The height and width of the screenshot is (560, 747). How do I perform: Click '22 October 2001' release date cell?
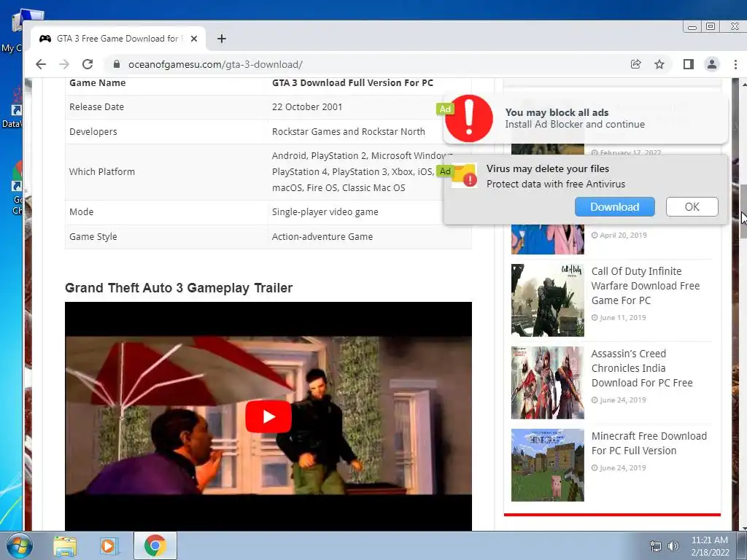(x=307, y=106)
